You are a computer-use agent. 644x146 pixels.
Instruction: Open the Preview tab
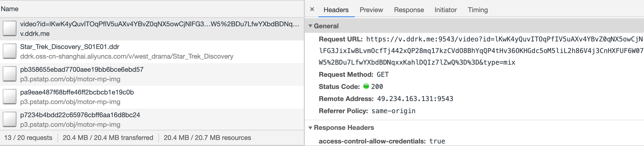pyautogui.click(x=371, y=10)
